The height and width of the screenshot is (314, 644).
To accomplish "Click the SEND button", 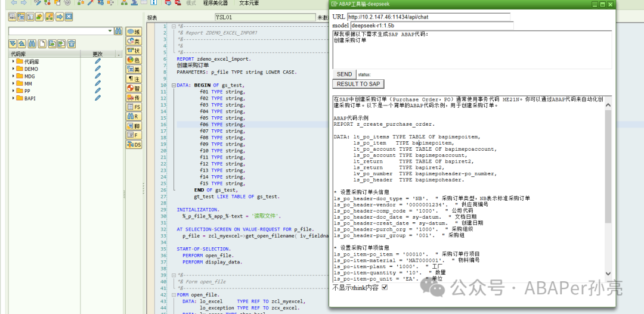I will click(344, 74).
